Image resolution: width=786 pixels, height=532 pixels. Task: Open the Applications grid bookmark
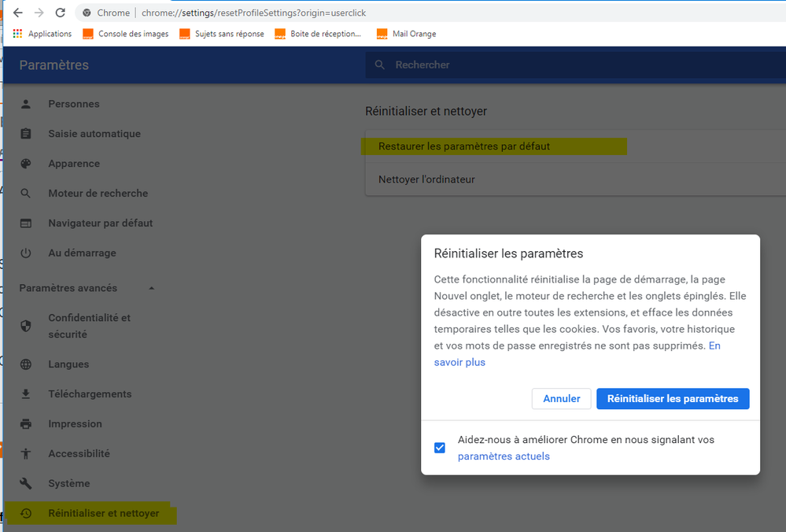click(42, 34)
